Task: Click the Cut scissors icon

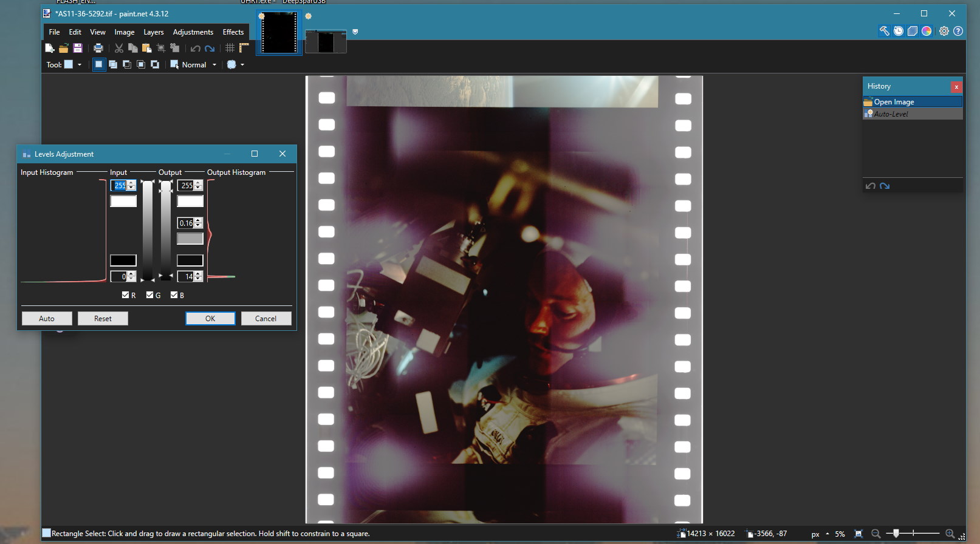Action: click(119, 48)
